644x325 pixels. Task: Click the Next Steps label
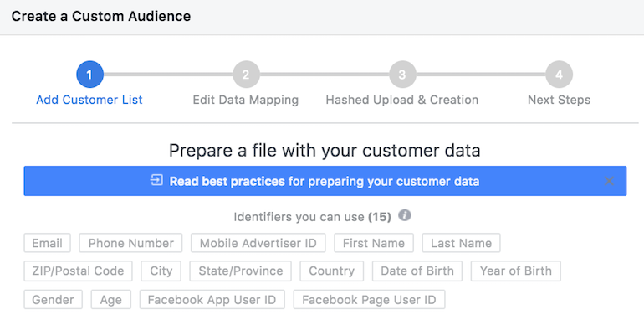click(x=559, y=100)
